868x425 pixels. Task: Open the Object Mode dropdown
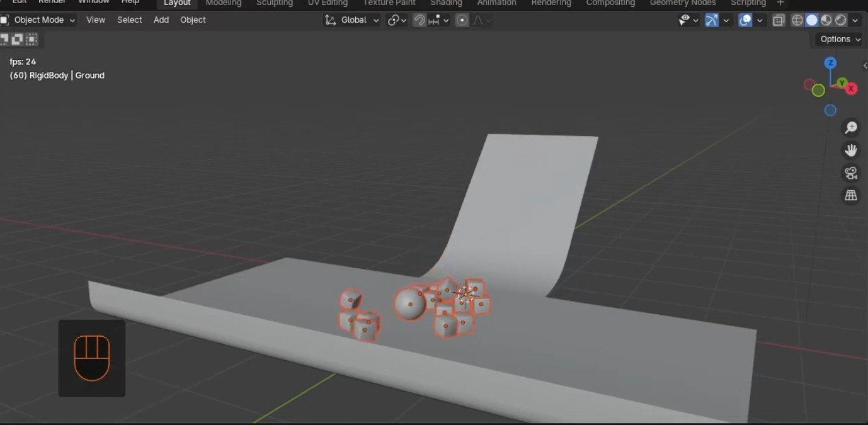pyautogui.click(x=39, y=20)
